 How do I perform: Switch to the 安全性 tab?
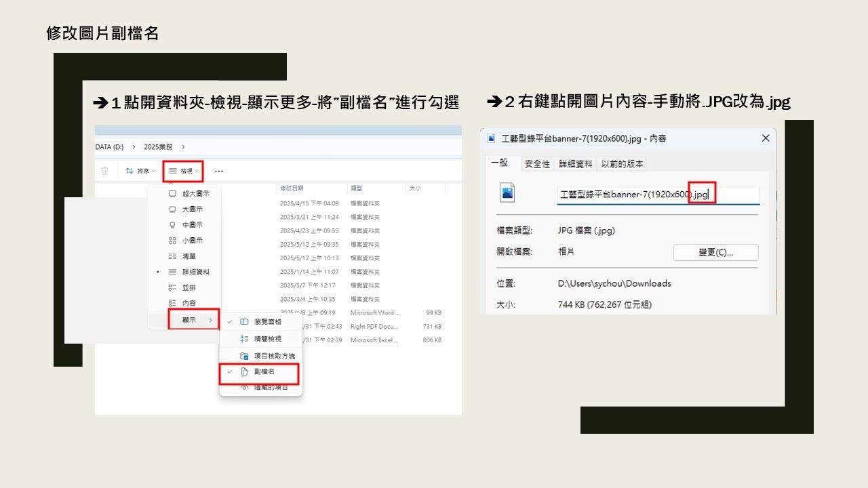[x=536, y=163]
